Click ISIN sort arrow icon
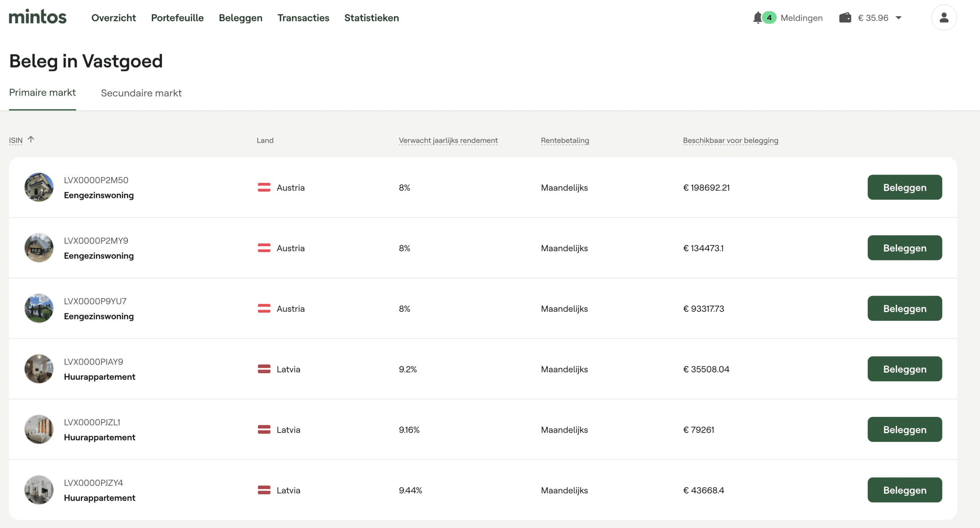The width and height of the screenshot is (980, 528). click(31, 139)
